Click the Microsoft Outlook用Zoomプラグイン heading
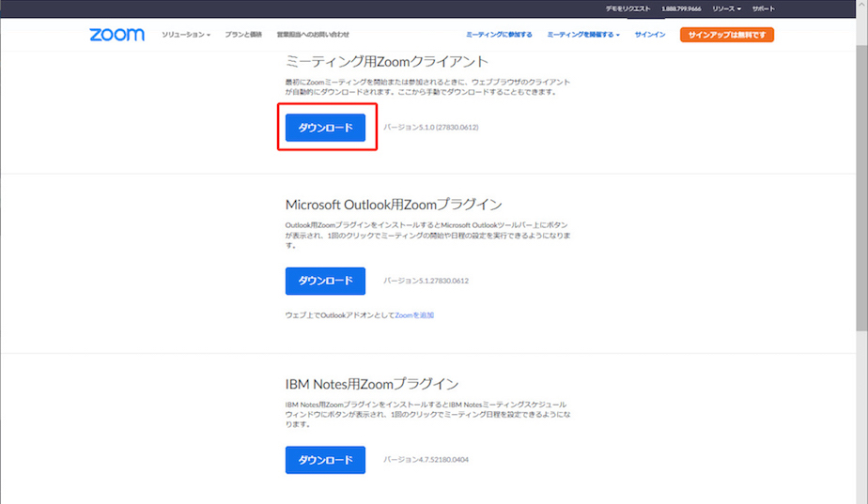The width and height of the screenshot is (868, 504). (x=394, y=204)
